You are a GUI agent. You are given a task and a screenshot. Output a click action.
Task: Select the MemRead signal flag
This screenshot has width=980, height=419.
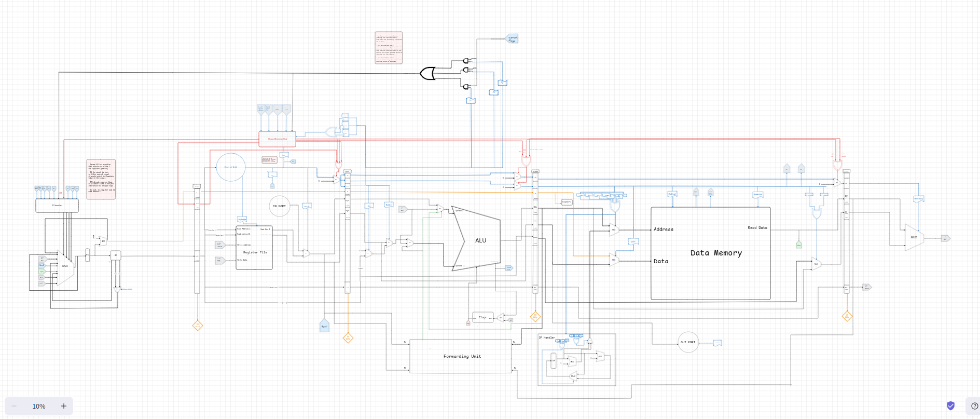pyautogui.click(x=672, y=194)
